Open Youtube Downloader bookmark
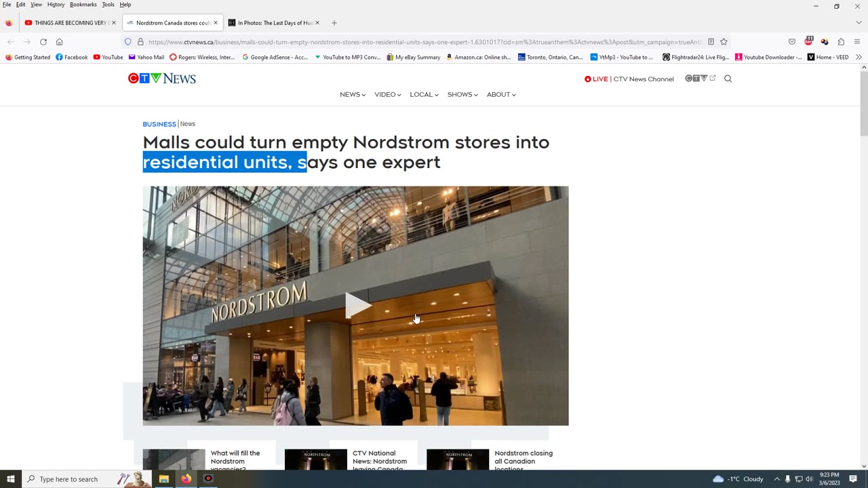This screenshot has height=488, width=868. pyautogui.click(x=768, y=57)
